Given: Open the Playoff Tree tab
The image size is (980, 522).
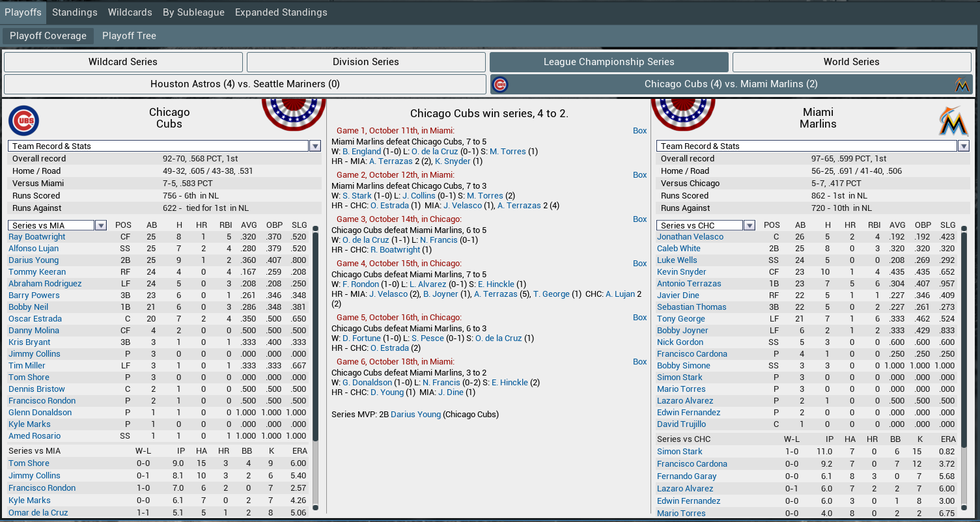Looking at the screenshot, I should 129,36.
